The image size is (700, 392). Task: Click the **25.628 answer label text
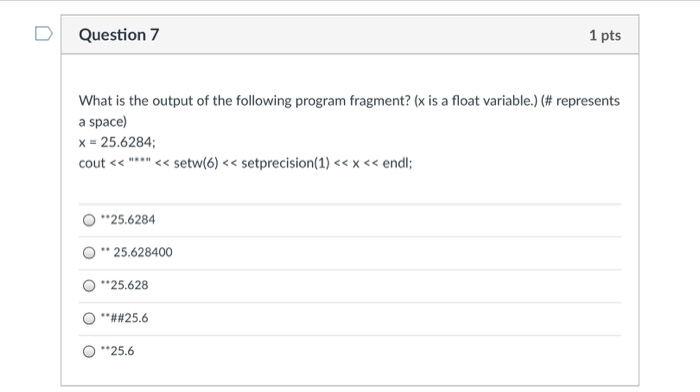[x=124, y=285]
